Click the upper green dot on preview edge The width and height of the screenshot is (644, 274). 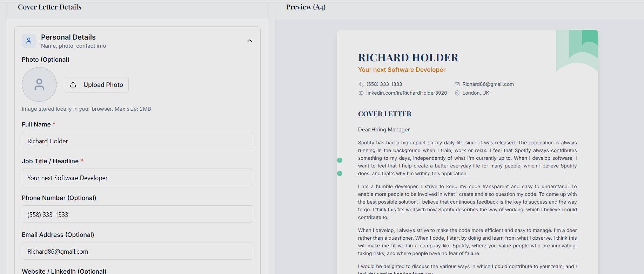coord(340,160)
